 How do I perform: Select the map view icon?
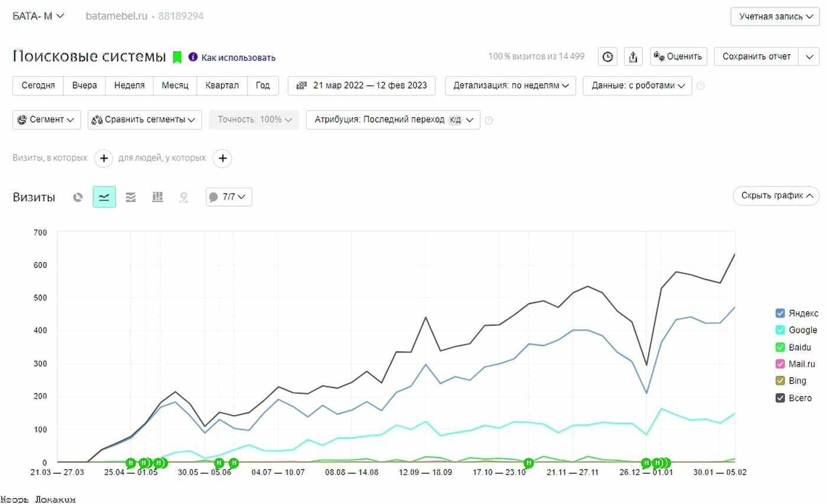coord(184,197)
